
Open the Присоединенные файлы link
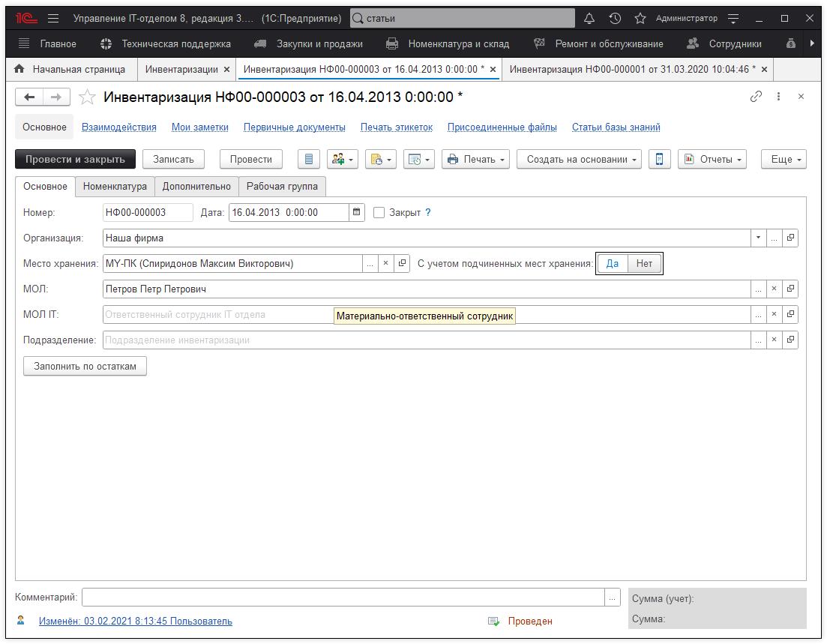pyautogui.click(x=502, y=127)
